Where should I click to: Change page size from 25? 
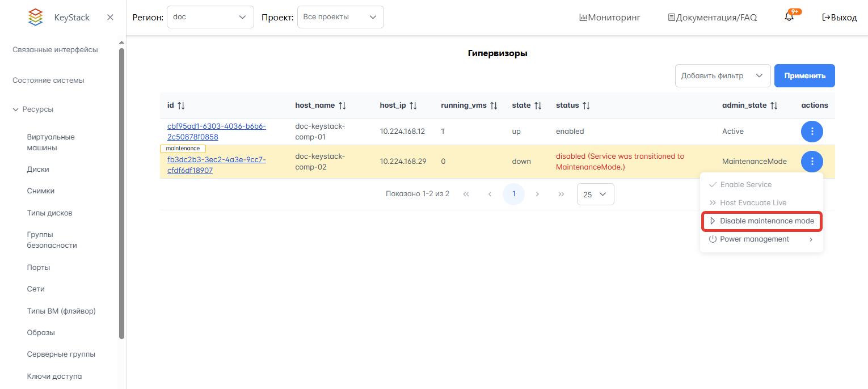pyautogui.click(x=595, y=195)
